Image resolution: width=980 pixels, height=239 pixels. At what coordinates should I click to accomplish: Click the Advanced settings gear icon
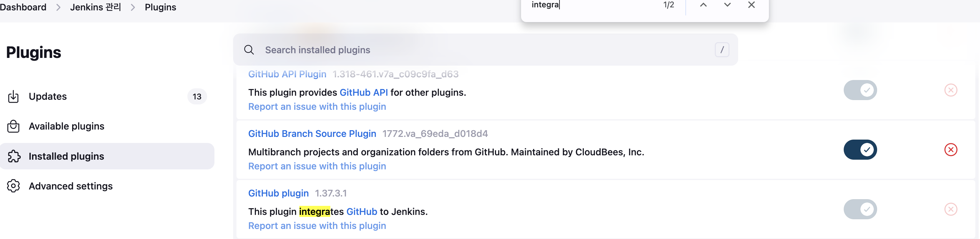[13, 186]
